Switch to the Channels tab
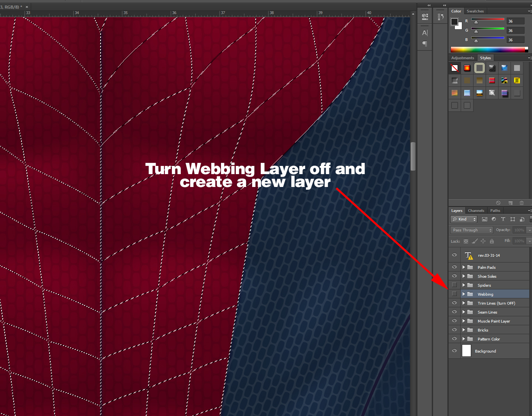The image size is (532, 416). (476, 211)
